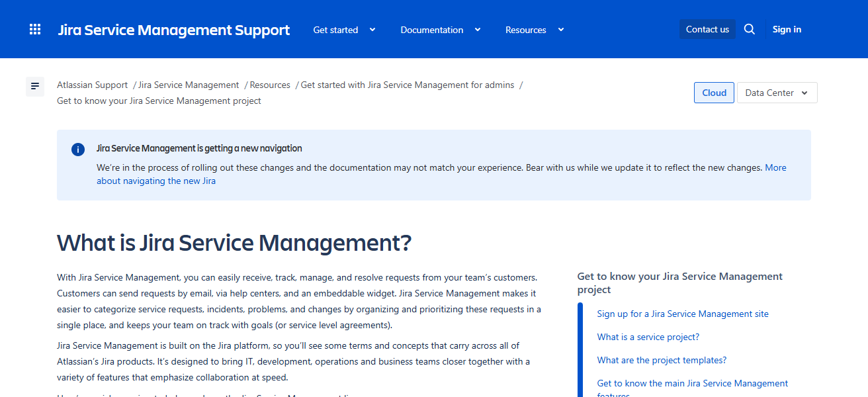The image size is (868, 397).
Task: Expand the Documentation dropdown
Action: click(440, 30)
